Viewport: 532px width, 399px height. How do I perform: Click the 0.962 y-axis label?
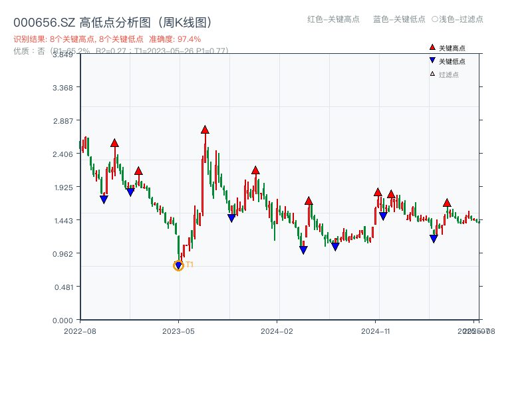pos(63,254)
